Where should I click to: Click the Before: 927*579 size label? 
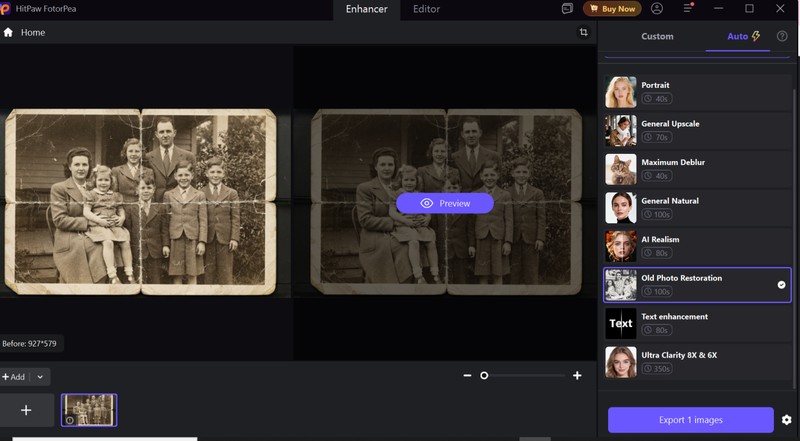[30, 344]
